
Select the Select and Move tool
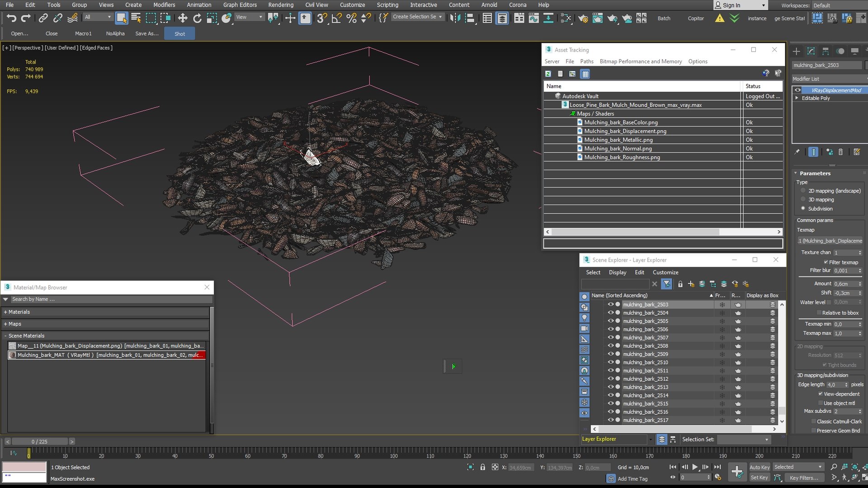(x=183, y=18)
